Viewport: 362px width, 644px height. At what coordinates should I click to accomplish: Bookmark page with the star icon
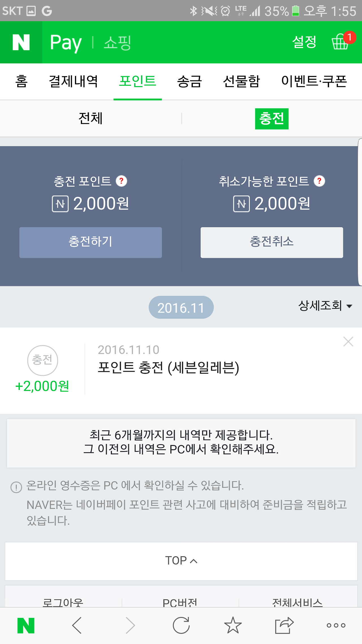coord(233,625)
